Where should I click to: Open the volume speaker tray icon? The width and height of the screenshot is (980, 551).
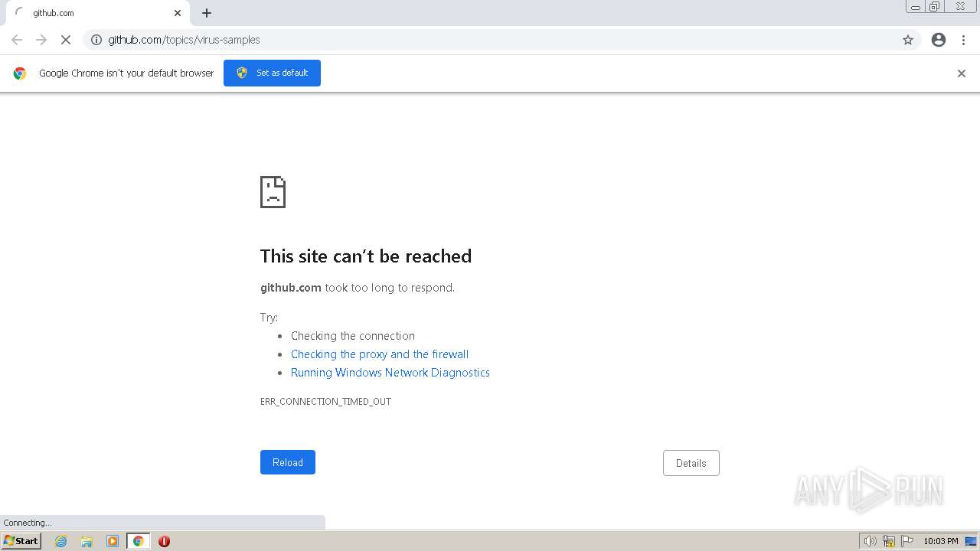[x=870, y=541]
